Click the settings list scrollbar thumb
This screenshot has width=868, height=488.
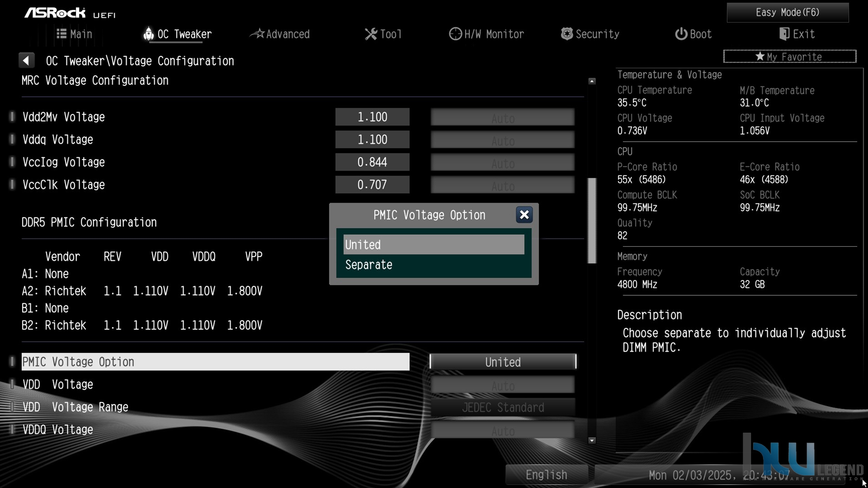click(592, 220)
